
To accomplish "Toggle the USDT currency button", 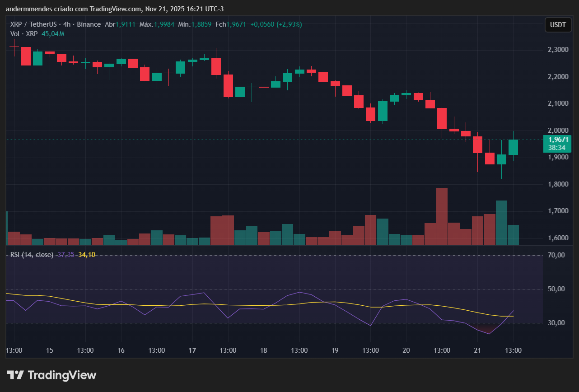I will pyautogui.click(x=558, y=25).
